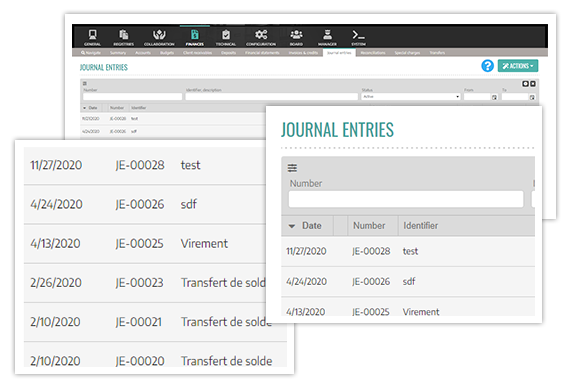Click filter settings icon in small background window
The width and height of the screenshot is (570, 390).
pos(85,84)
